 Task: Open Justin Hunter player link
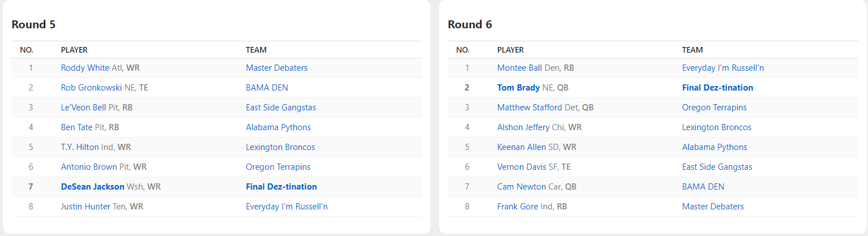pos(86,207)
